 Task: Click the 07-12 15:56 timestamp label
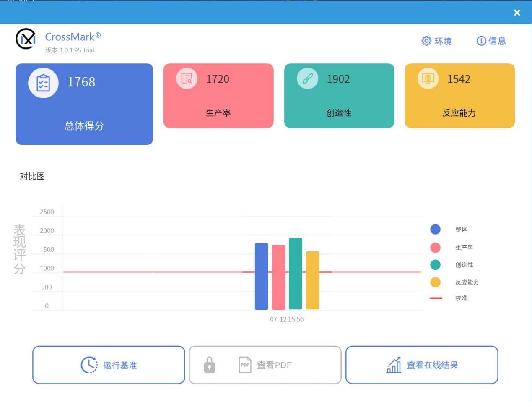[287, 319]
